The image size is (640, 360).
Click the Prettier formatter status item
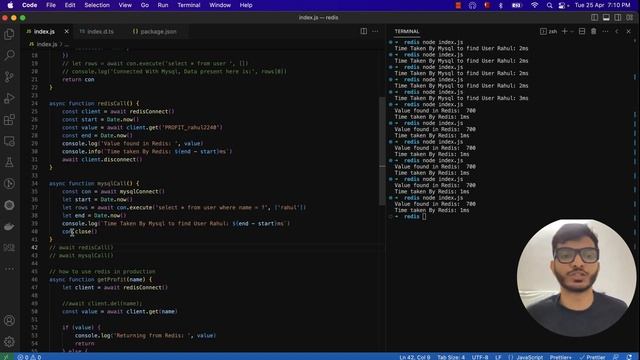(x=593, y=357)
